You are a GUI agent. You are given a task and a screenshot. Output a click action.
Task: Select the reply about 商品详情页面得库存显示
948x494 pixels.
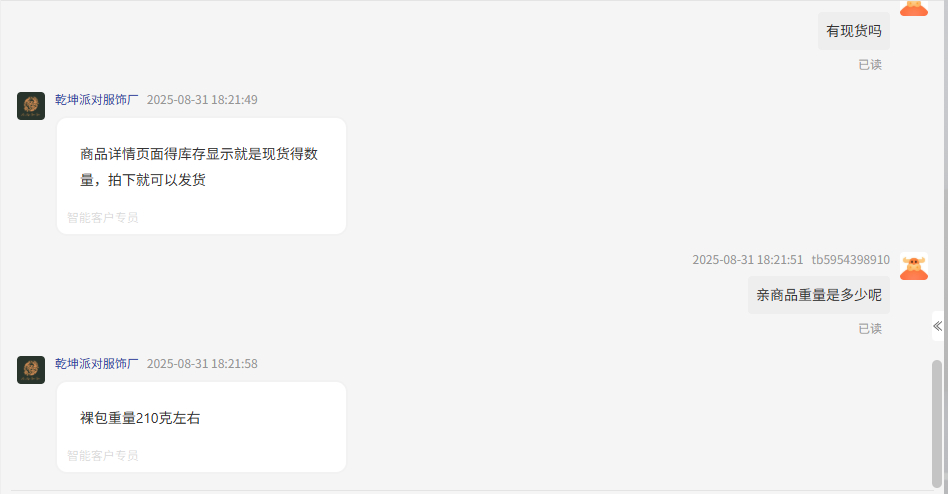click(201, 176)
